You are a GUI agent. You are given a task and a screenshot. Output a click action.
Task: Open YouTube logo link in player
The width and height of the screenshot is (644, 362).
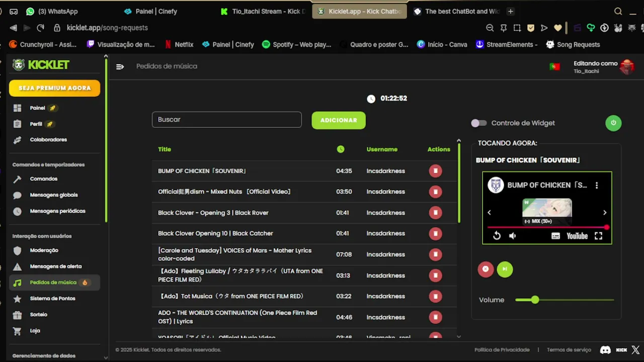[x=577, y=236]
